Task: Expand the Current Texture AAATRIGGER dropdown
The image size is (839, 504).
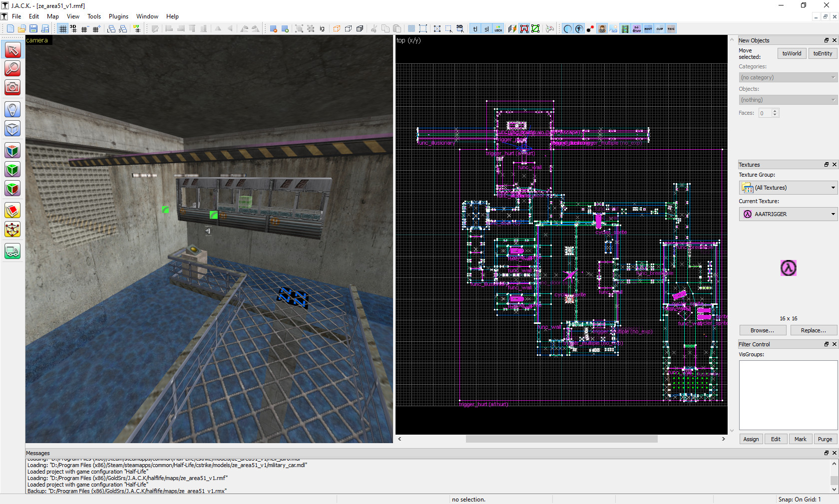Action: [788, 214]
